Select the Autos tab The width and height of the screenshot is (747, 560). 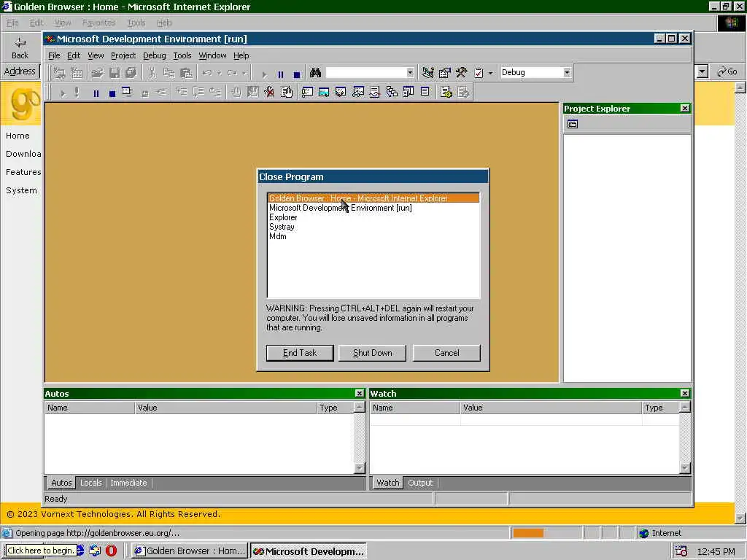click(61, 483)
